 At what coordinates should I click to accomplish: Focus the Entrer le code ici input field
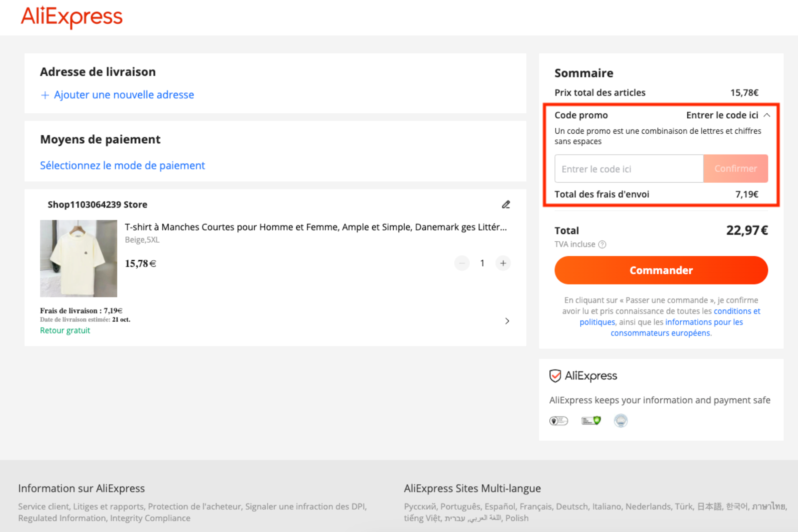629,169
